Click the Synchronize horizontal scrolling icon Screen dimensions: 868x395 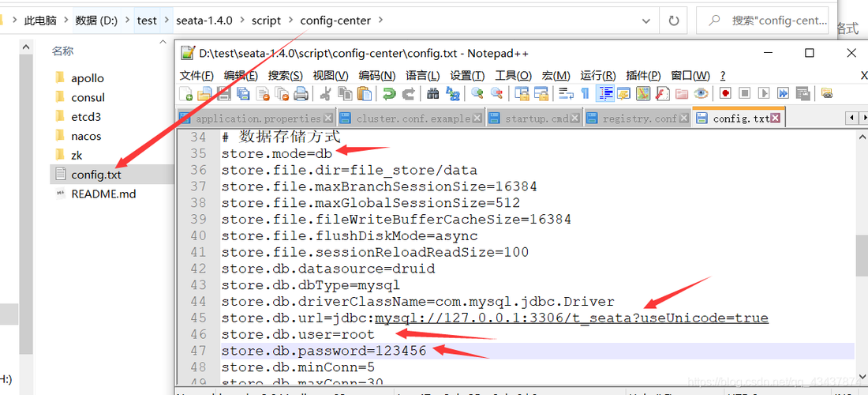[541, 94]
